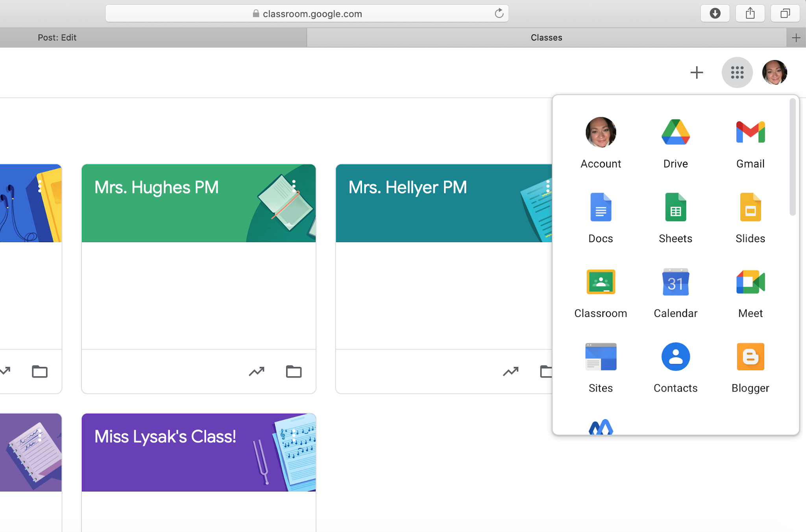The height and width of the screenshot is (532, 806).
Task: Open Gmail from the apps panel
Action: (750, 144)
